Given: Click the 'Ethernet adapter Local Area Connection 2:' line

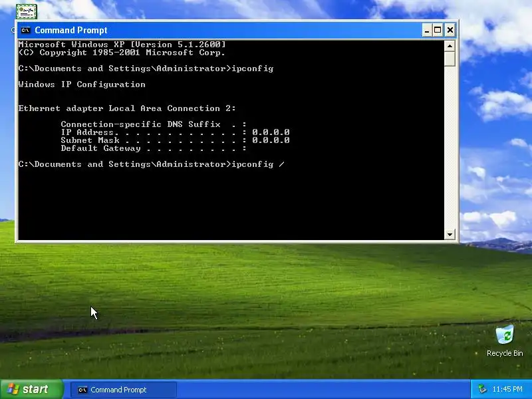Looking at the screenshot, I should (x=127, y=108).
